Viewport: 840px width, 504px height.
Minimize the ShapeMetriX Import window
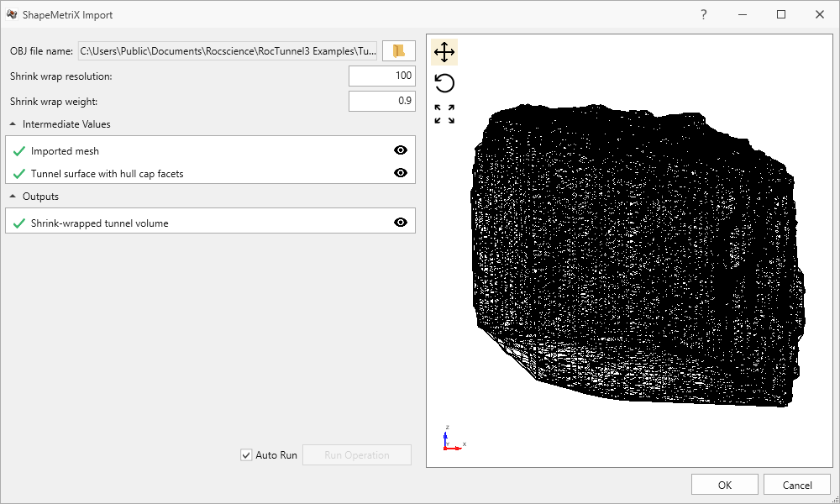click(x=743, y=14)
